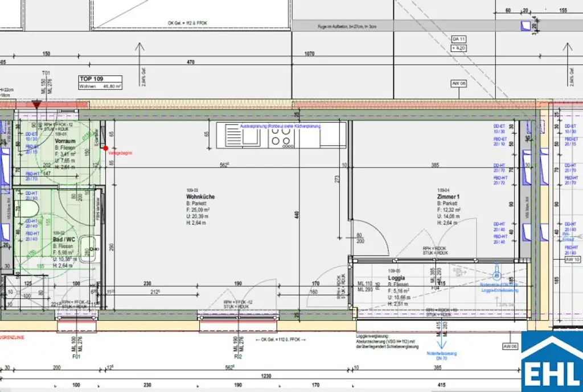
Task: Click the room number '109-05'
Action: pyautogui.click(x=395, y=271)
